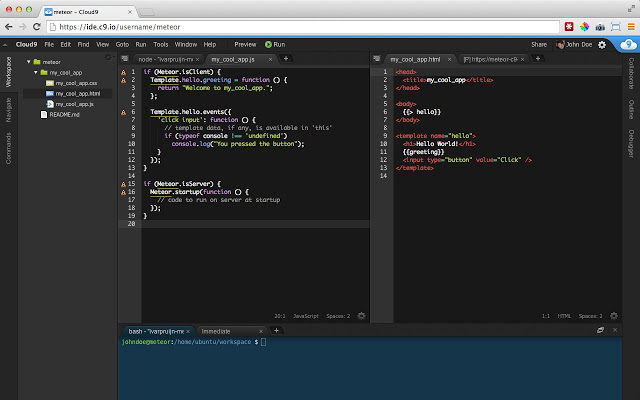
Task: Close the node terminal tab in editor
Action: click(x=198, y=60)
